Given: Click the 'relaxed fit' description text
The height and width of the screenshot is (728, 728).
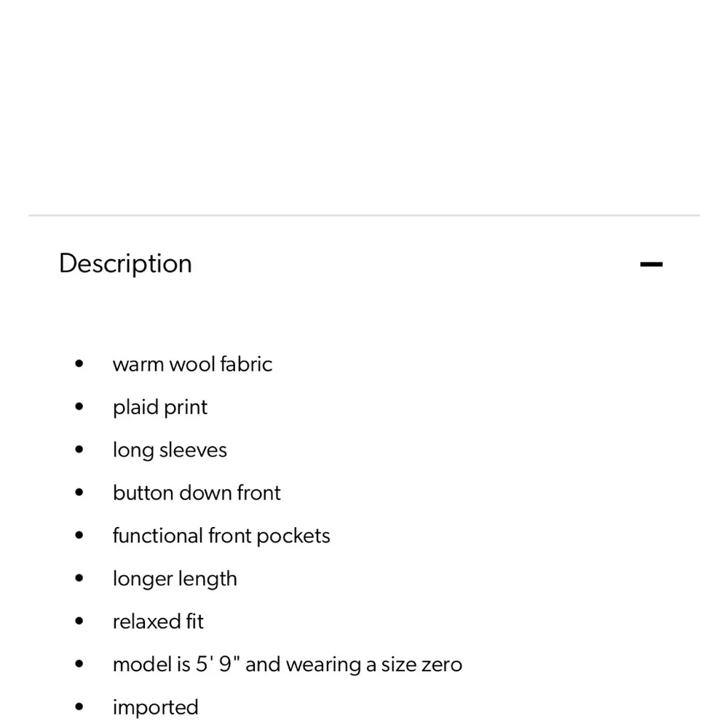Looking at the screenshot, I should pyautogui.click(x=158, y=622).
